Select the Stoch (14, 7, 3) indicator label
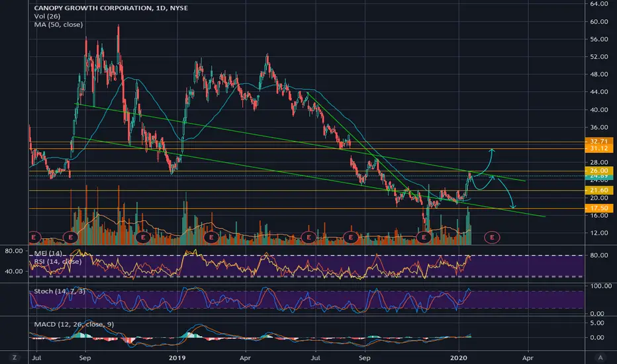 point(60,291)
